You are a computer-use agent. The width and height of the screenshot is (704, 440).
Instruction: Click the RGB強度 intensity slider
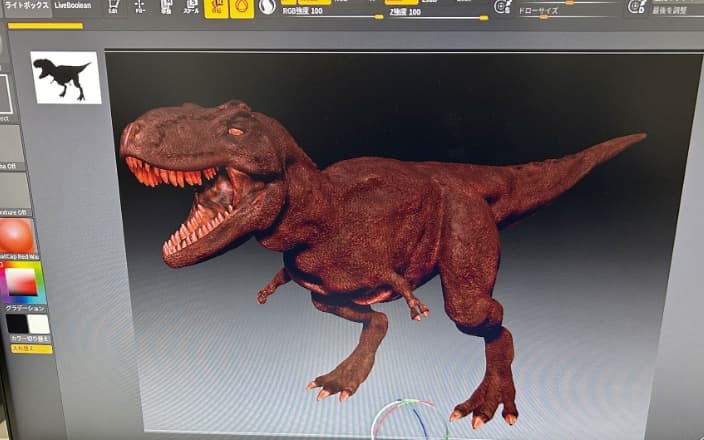coord(332,16)
